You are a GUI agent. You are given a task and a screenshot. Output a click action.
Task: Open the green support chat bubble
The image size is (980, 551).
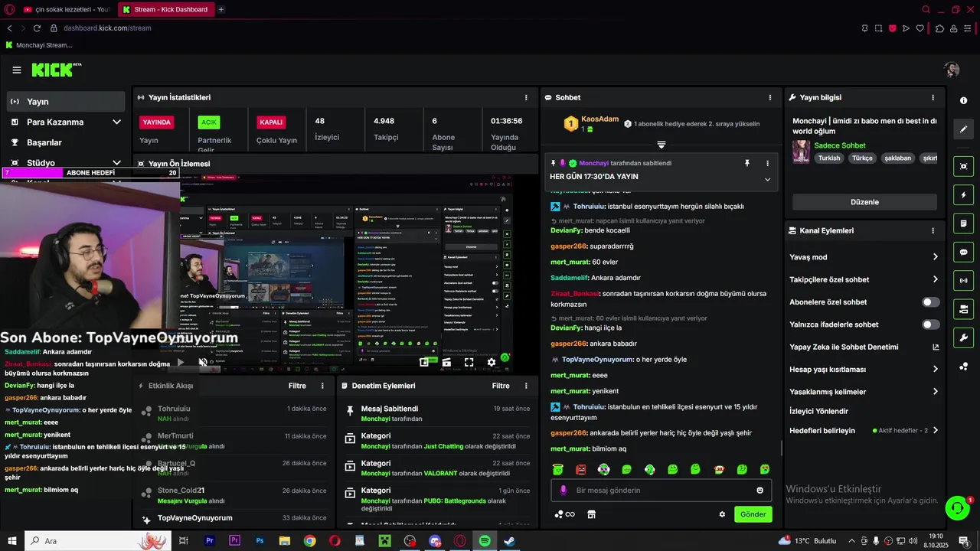click(957, 507)
